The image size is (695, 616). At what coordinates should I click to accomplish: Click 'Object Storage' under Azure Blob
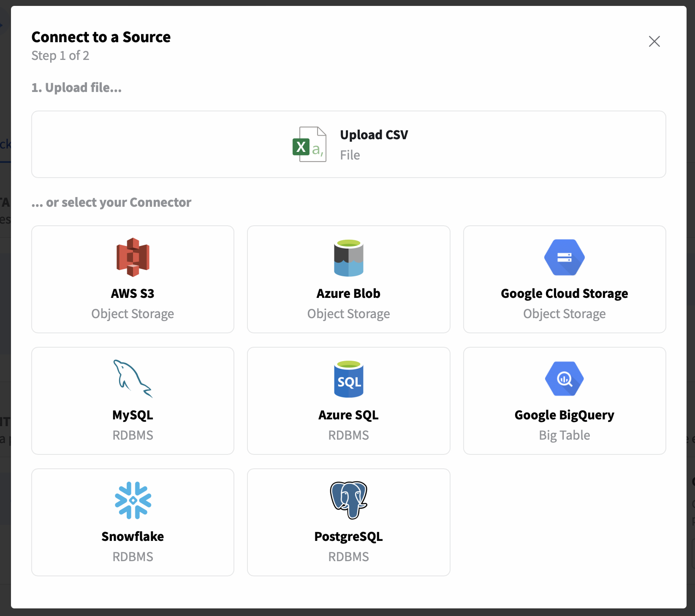tap(349, 314)
